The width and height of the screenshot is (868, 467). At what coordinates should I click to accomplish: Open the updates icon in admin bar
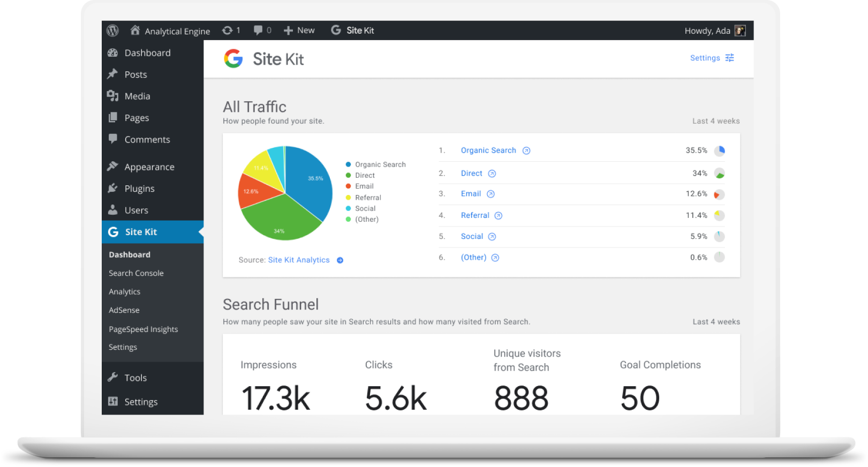pyautogui.click(x=228, y=31)
